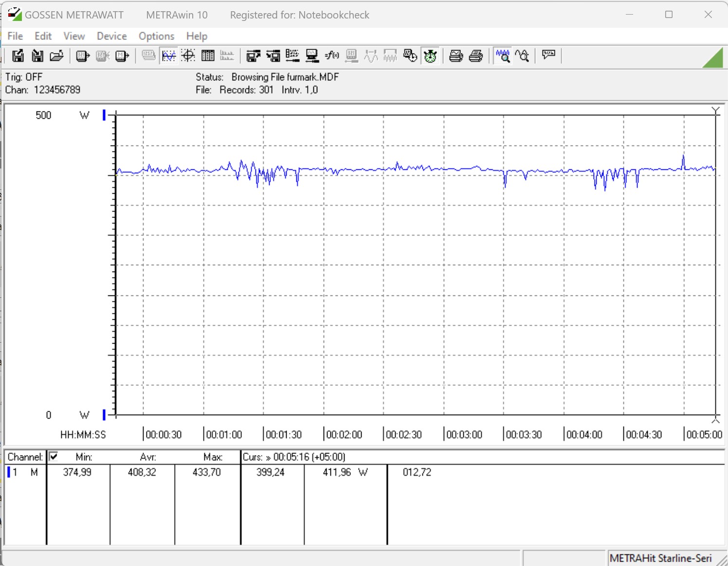The width and height of the screenshot is (728, 566).
Task: Click the open file folder icon
Action: click(57, 56)
